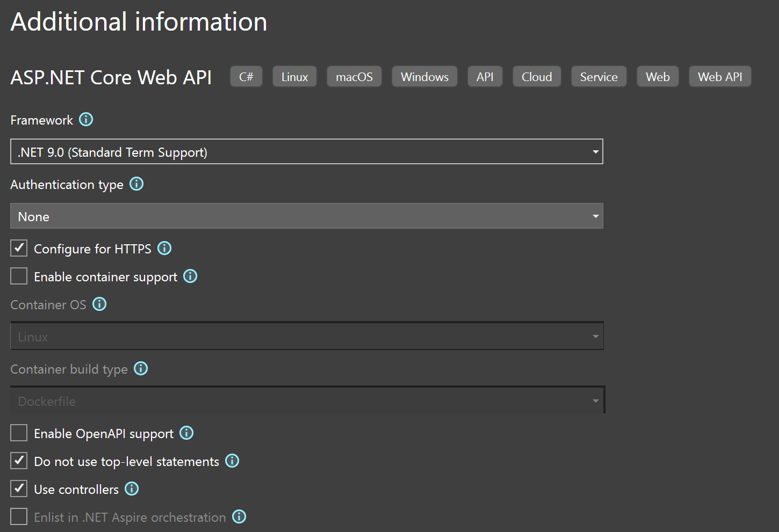Image resolution: width=779 pixels, height=532 pixels.
Task: Click info icon beside top-level statements option
Action: click(x=232, y=461)
